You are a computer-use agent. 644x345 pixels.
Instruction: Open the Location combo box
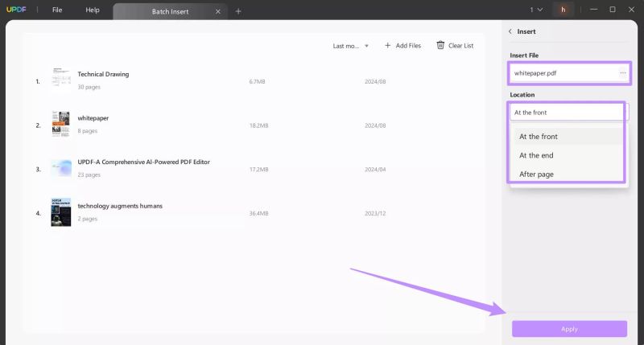569,113
